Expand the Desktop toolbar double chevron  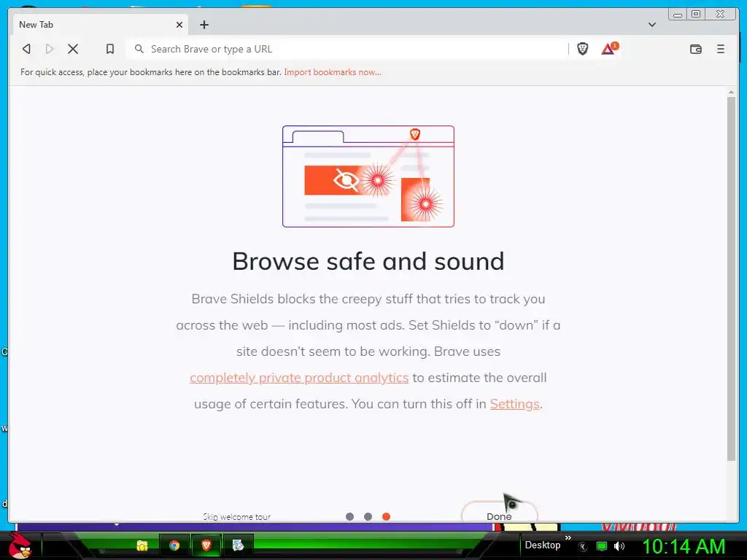tap(568, 538)
